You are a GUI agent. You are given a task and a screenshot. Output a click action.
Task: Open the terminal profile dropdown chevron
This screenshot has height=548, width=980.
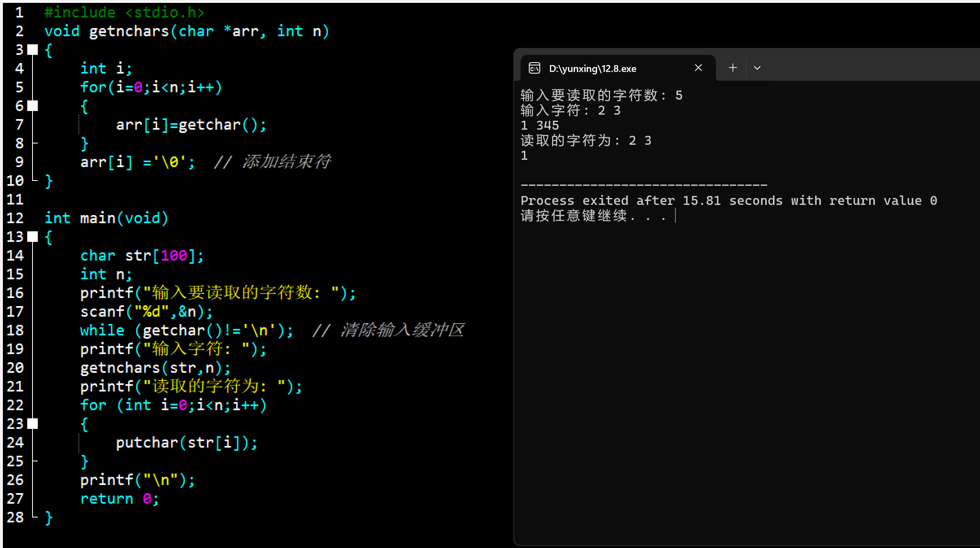pos(757,68)
